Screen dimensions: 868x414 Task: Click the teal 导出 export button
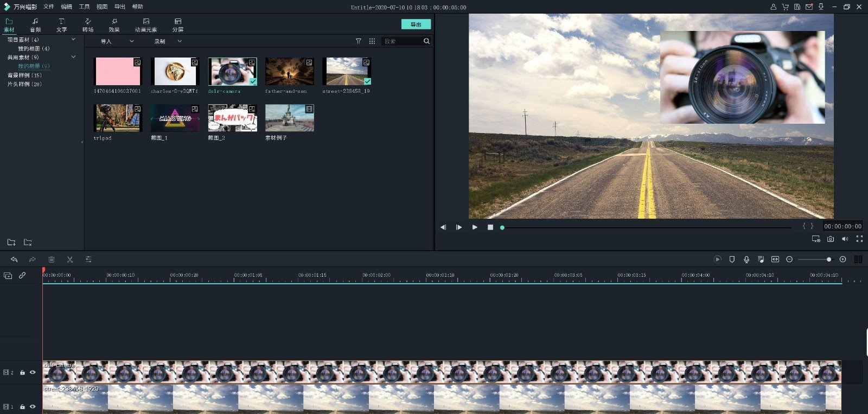click(416, 24)
